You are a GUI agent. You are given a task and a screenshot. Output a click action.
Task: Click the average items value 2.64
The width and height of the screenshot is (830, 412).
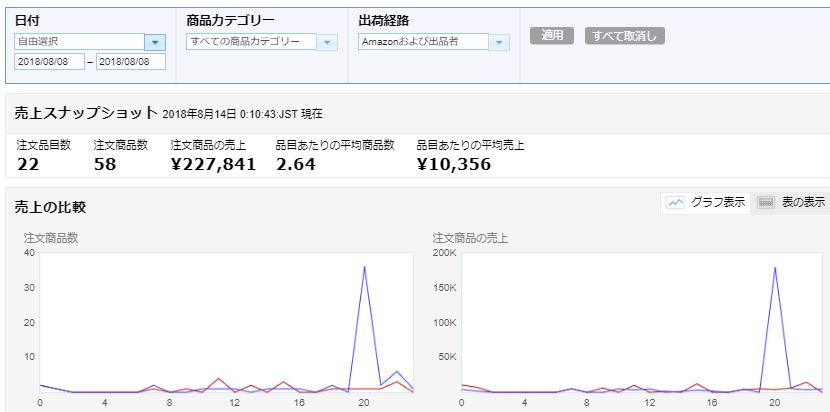(295, 164)
